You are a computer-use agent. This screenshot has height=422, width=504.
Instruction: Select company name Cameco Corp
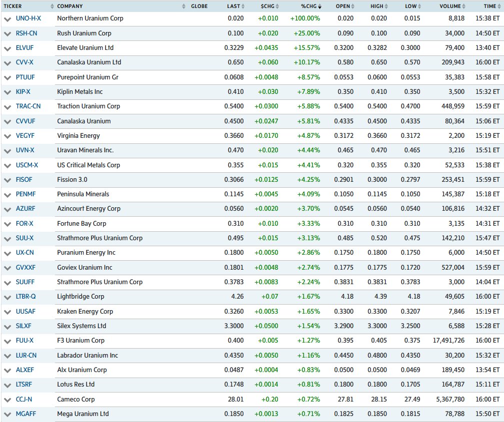coord(76,400)
